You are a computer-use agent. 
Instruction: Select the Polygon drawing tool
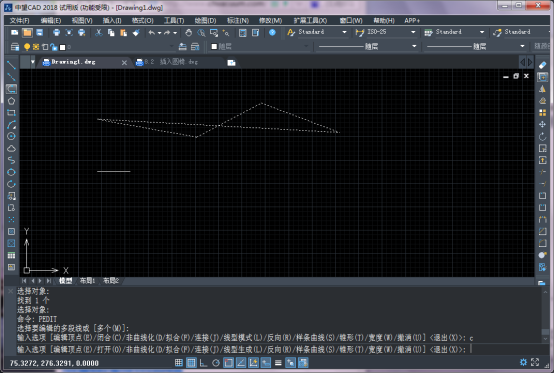(x=11, y=101)
